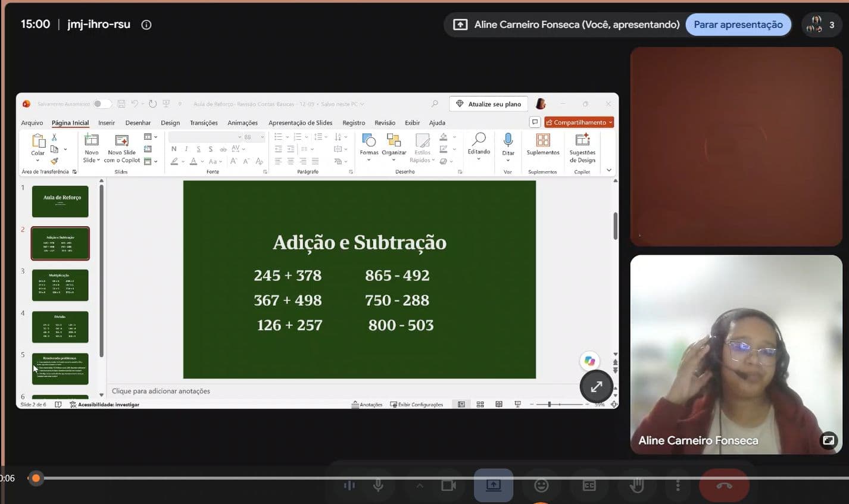Toggle Anotações notes in status bar
849x504 pixels.
367,404
